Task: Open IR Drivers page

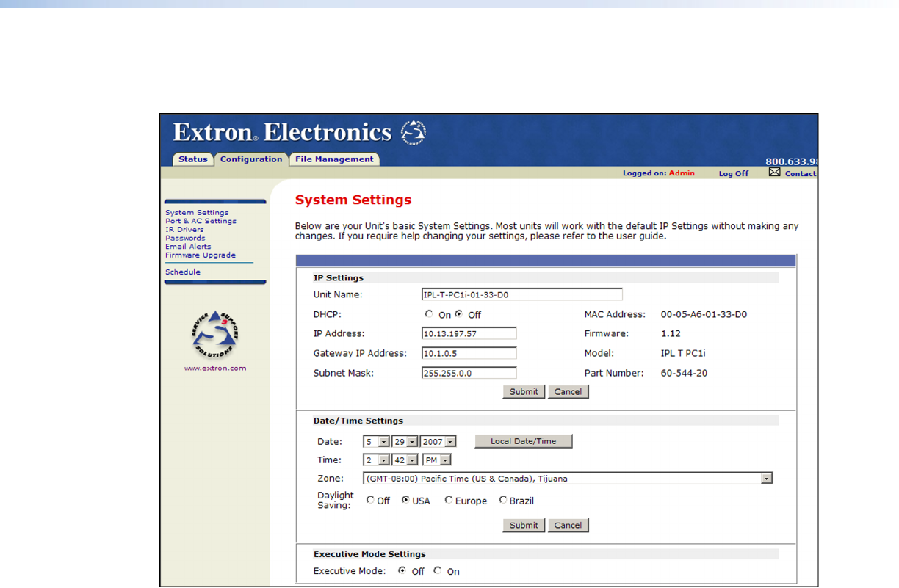Action: click(x=184, y=230)
